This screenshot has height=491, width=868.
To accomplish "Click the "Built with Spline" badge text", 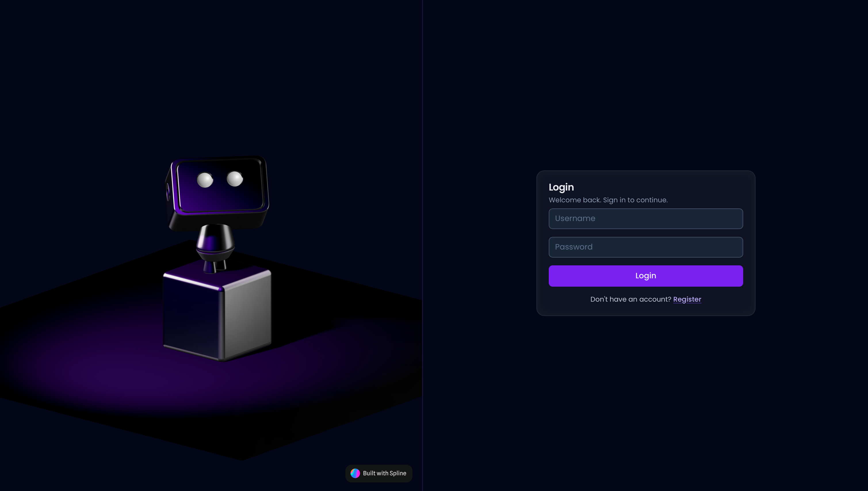I will click(384, 473).
